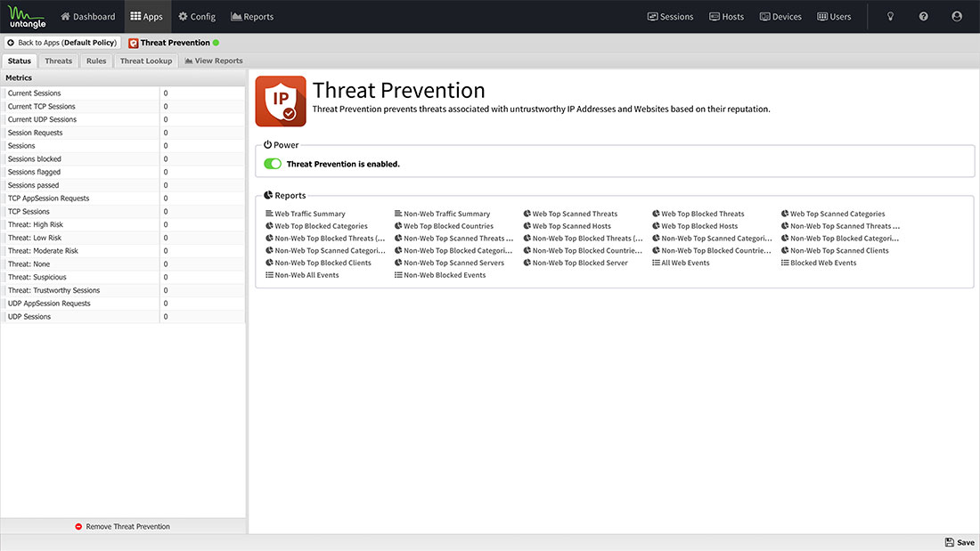Save the settings
Image resolution: width=980 pixels, height=551 pixels.
[x=960, y=542]
